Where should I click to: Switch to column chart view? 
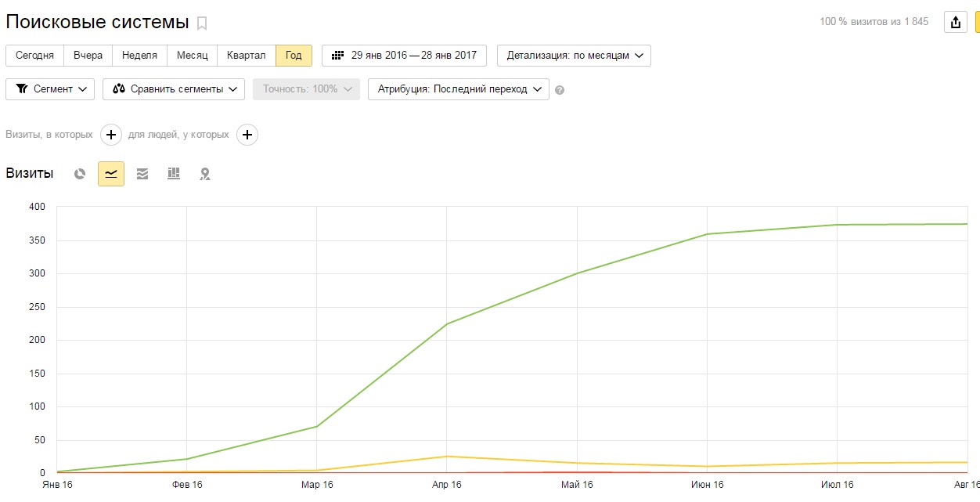point(174,174)
